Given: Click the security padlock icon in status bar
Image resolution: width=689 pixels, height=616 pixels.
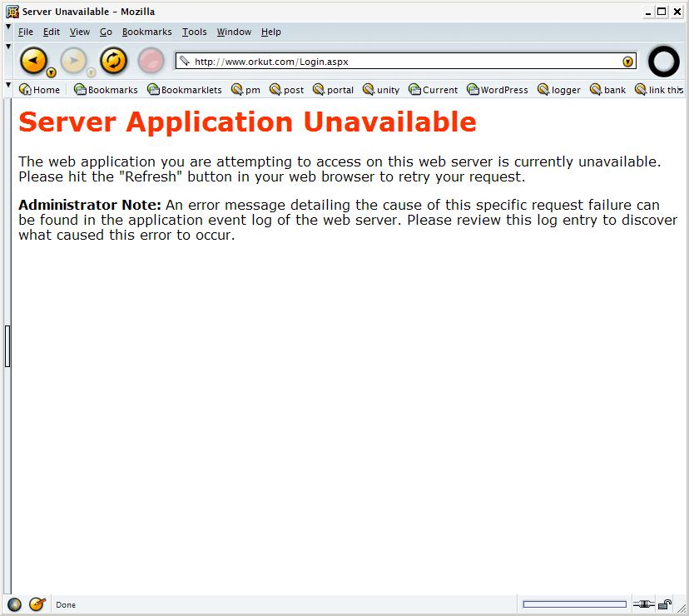Looking at the screenshot, I should click(665, 604).
